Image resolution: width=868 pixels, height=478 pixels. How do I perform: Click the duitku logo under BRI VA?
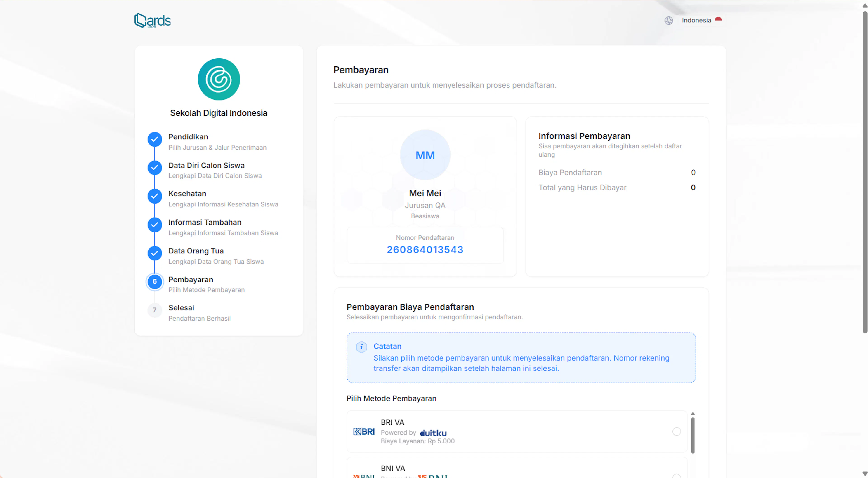click(433, 433)
